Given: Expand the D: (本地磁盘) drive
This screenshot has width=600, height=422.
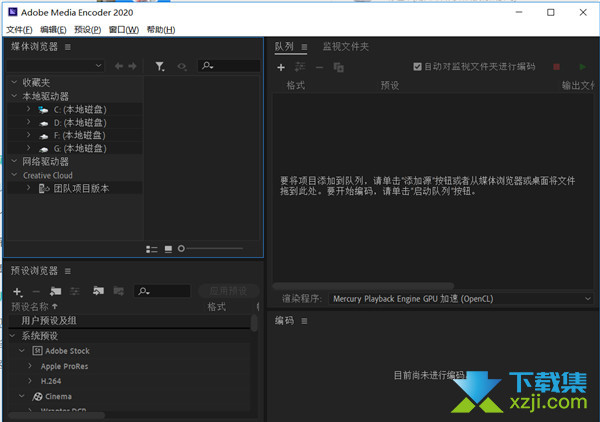Looking at the screenshot, I should (29, 122).
